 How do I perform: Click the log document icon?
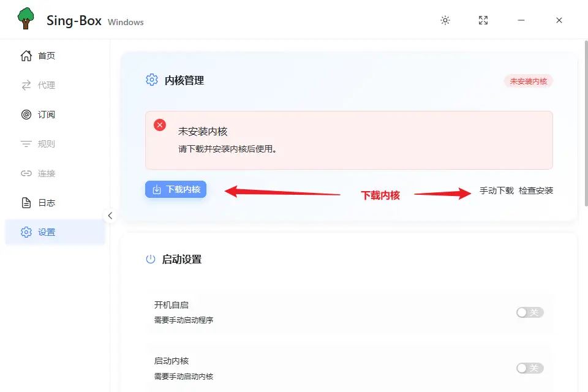[x=26, y=203]
